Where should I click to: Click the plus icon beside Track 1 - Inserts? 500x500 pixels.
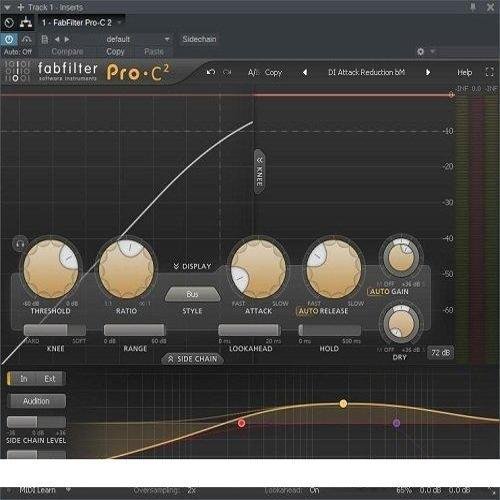pos(21,7)
